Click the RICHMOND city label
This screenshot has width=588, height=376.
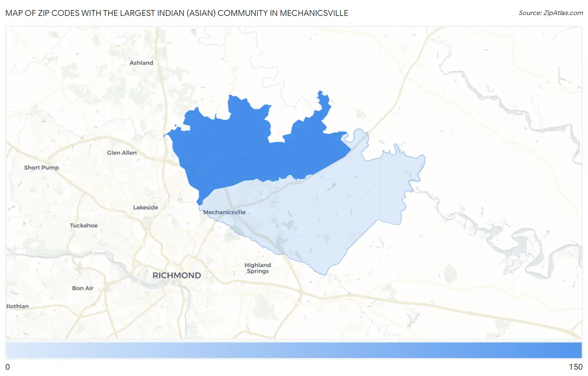pos(176,275)
